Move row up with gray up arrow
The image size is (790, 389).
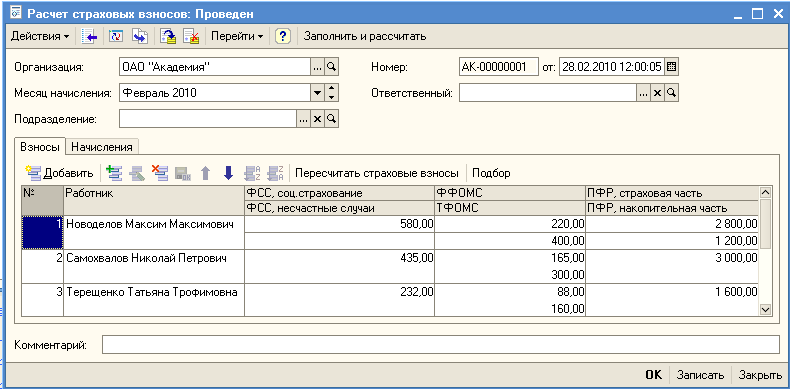click(x=205, y=173)
